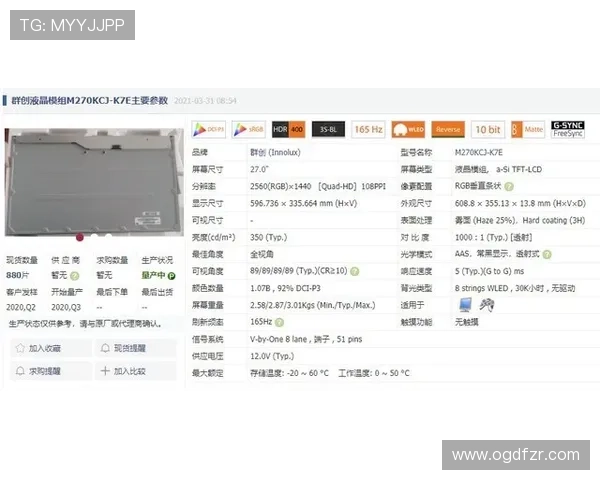Image resolution: width=600 pixels, height=480 pixels.
Task: Click help icon beside AAS optical mode
Action: click(x=547, y=255)
